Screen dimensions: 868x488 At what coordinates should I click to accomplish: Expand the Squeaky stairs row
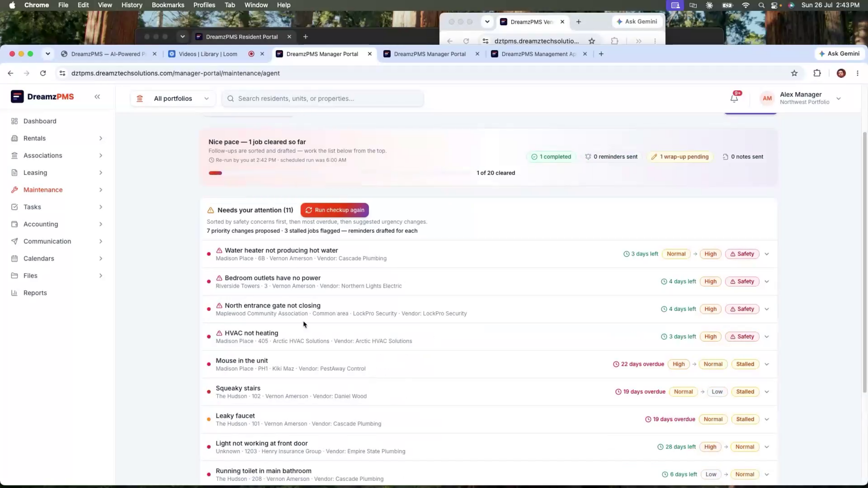(x=767, y=391)
